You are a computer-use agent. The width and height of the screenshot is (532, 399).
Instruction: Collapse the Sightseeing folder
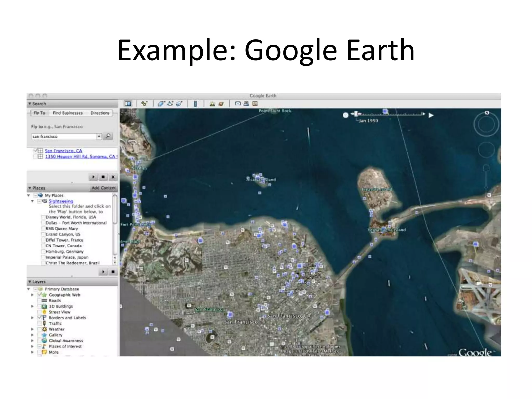tap(32, 201)
